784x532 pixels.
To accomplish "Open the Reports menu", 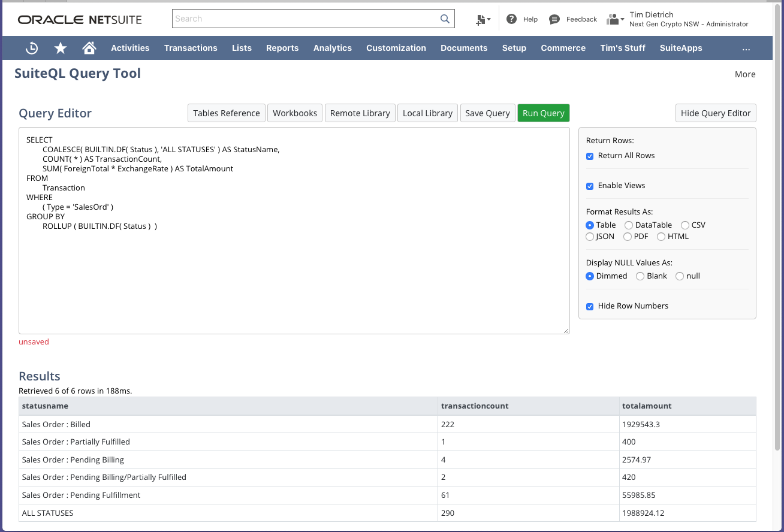I will coord(282,48).
